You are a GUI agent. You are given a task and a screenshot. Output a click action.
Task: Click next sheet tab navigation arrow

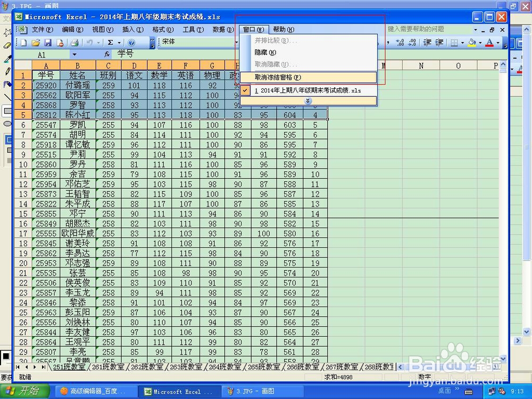point(35,367)
